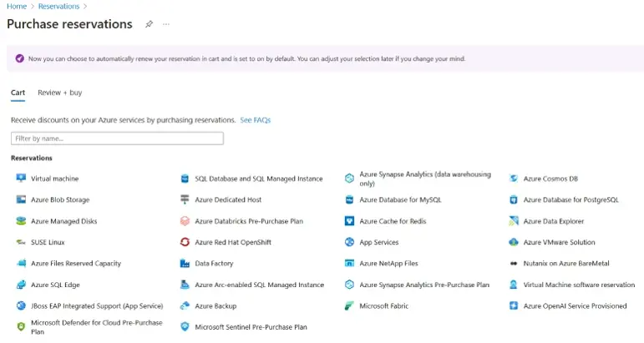
Task: Open the Reservations breadcrumb link
Action: [x=58, y=6]
